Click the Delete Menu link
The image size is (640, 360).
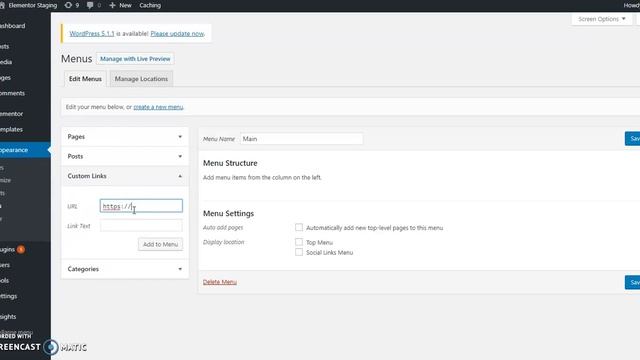tap(220, 282)
